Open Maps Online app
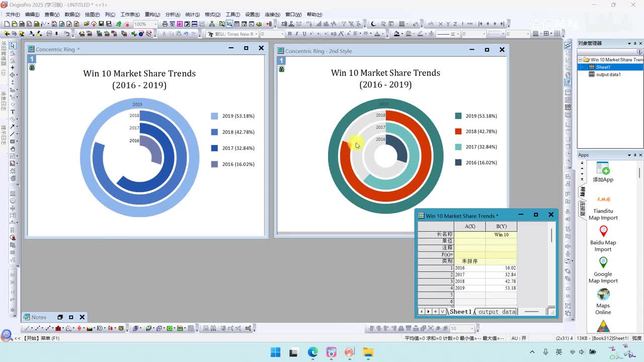Image resolution: width=644 pixels, height=362 pixels. coord(603,302)
